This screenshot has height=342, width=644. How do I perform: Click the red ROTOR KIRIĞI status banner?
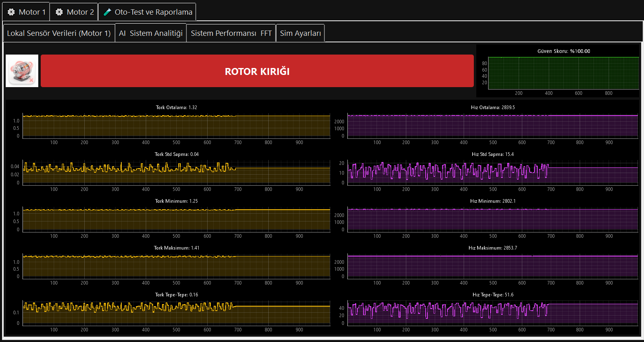pos(257,71)
